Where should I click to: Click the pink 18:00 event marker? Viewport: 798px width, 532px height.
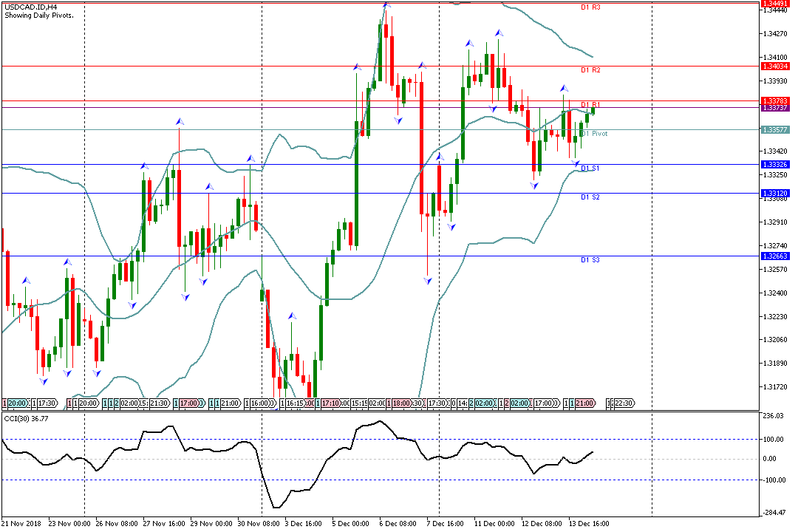pos(401,403)
